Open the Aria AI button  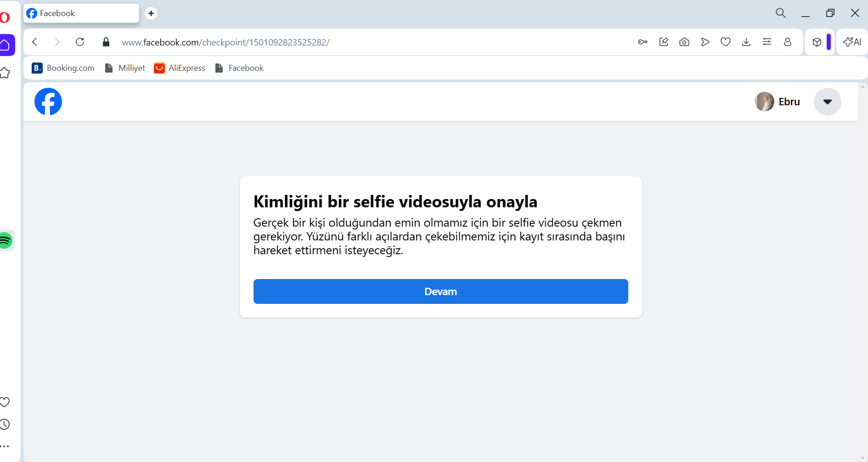point(852,42)
